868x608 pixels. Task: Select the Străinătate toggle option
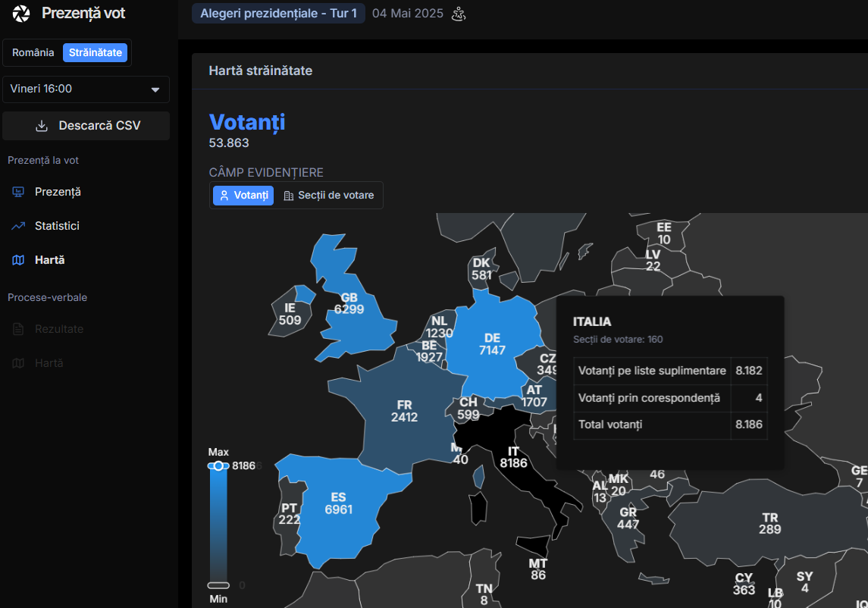(95, 52)
